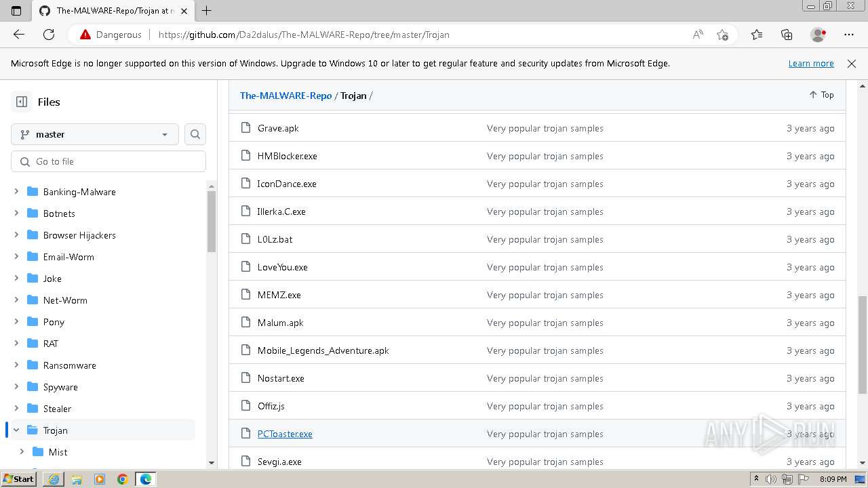Open the master branch dropdown
The width and height of the screenshot is (868, 488).
[x=95, y=134]
